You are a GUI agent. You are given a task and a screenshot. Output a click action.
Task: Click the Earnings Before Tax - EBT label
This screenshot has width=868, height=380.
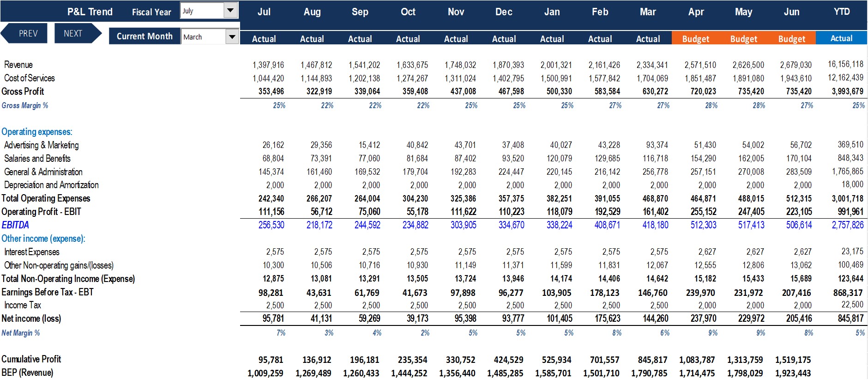48,292
